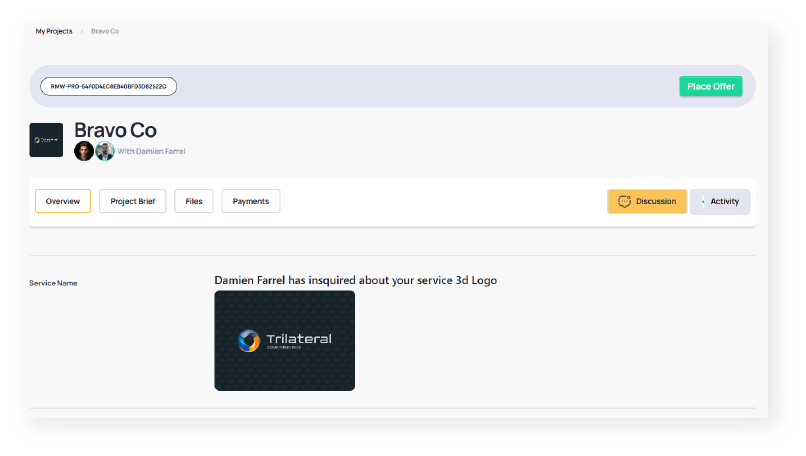Click Damien Farrel's avatar photo
806x456 pixels.
pos(105,151)
